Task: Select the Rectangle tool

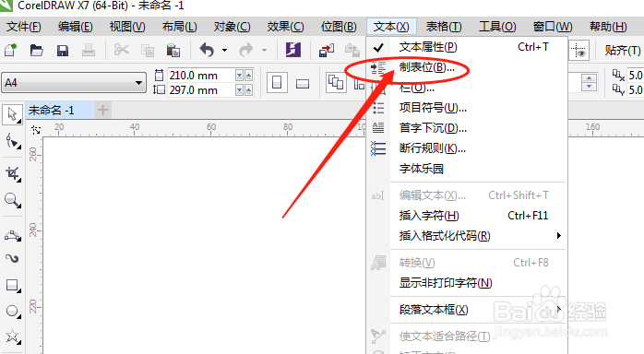Action: (x=12, y=286)
